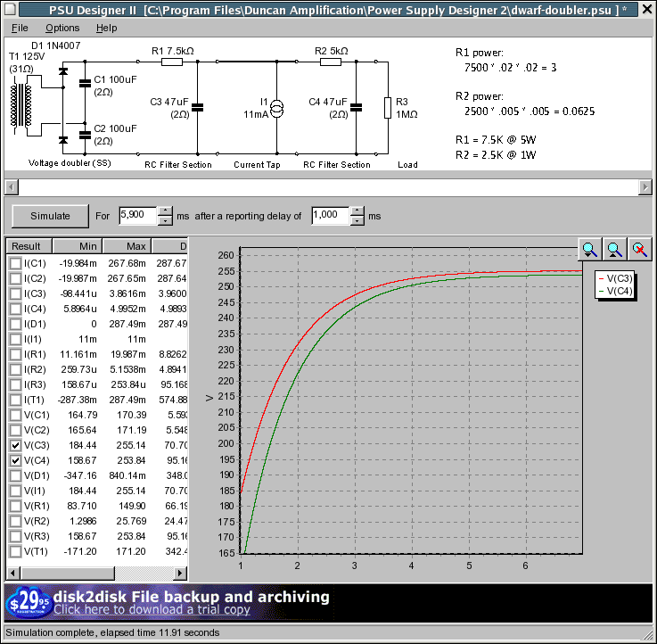This screenshot has width=657, height=644.
Task: Click the C3 47uF capacitor symbol
Action: pyautogui.click(x=198, y=108)
